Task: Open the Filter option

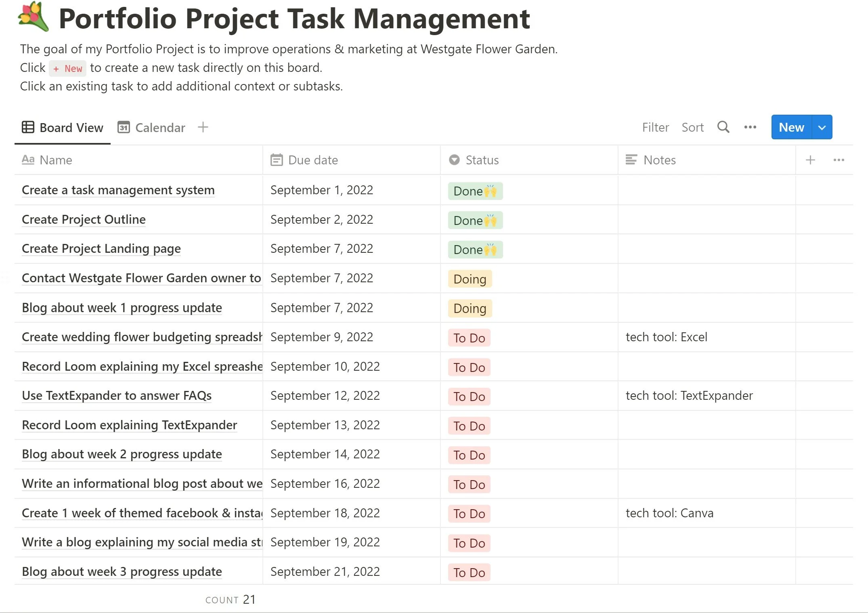Action: click(655, 127)
